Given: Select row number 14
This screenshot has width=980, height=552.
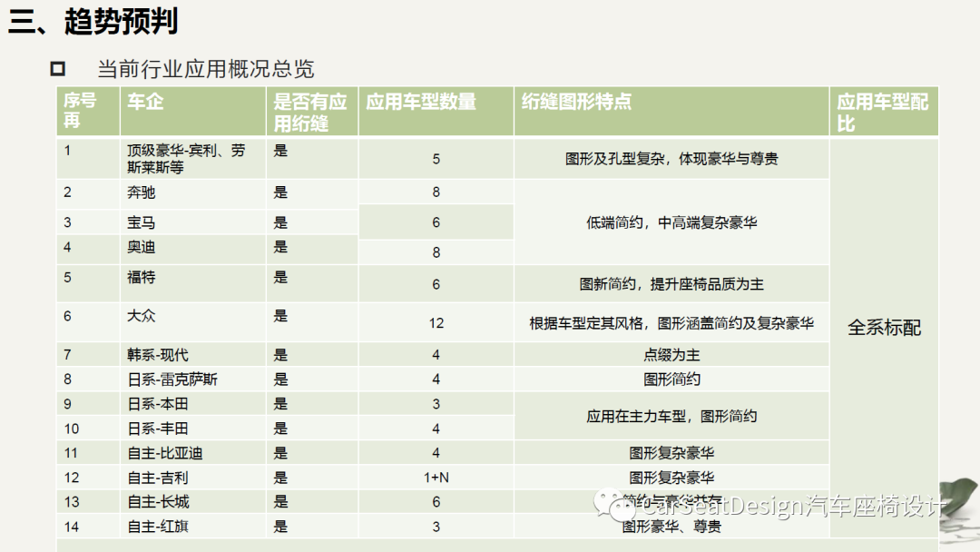Looking at the screenshot, I should click(x=72, y=527).
